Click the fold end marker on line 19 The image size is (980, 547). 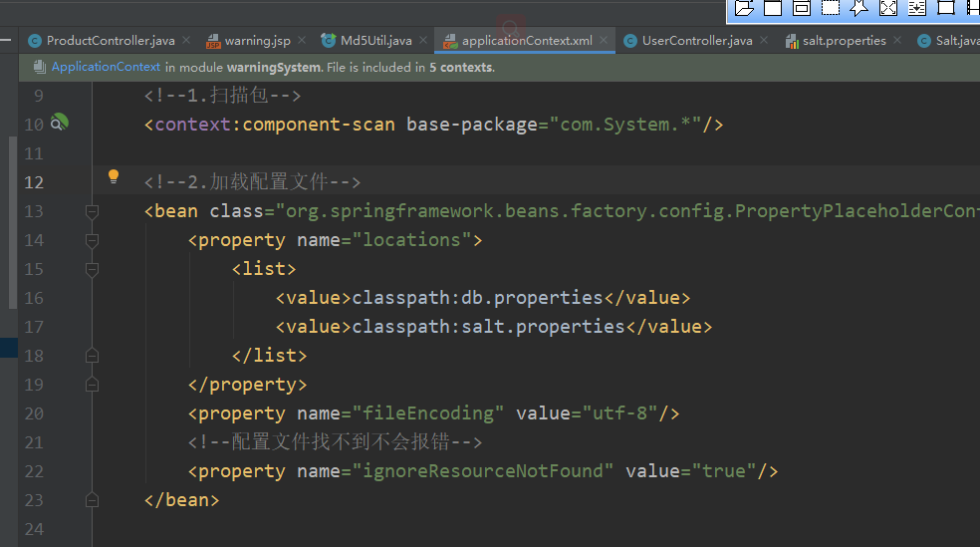click(x=92, y=384)
